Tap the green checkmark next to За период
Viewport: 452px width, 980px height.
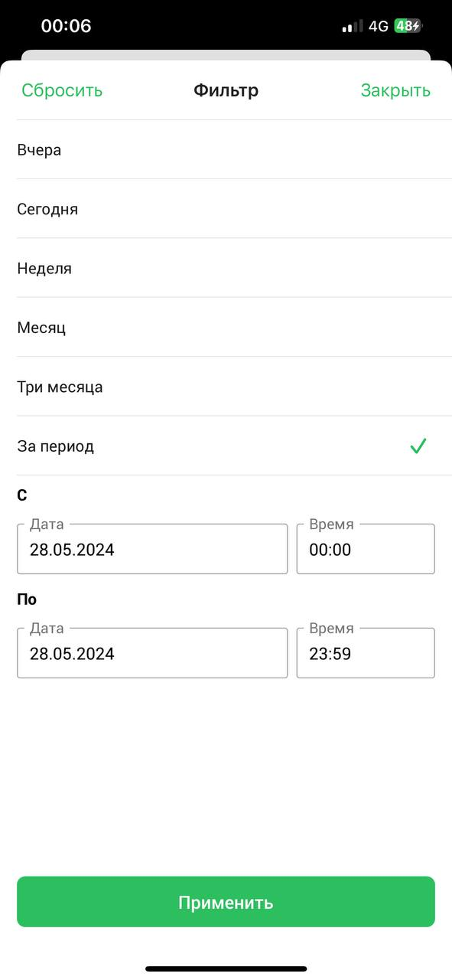(x=418, y=446)
